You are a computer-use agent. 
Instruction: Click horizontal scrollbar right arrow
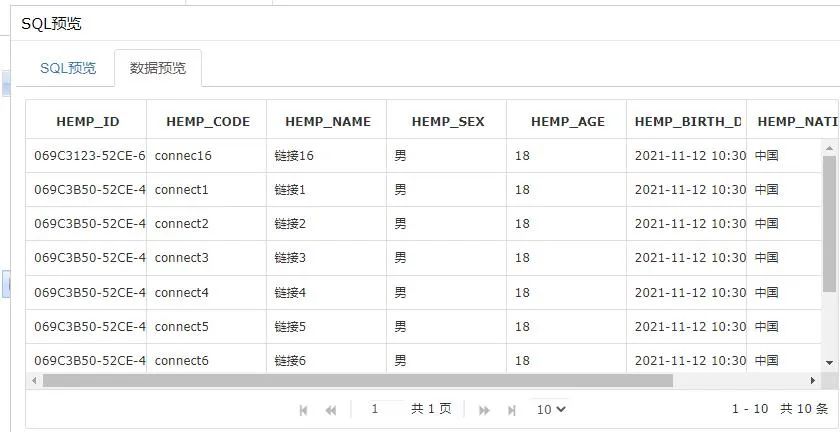813,381
